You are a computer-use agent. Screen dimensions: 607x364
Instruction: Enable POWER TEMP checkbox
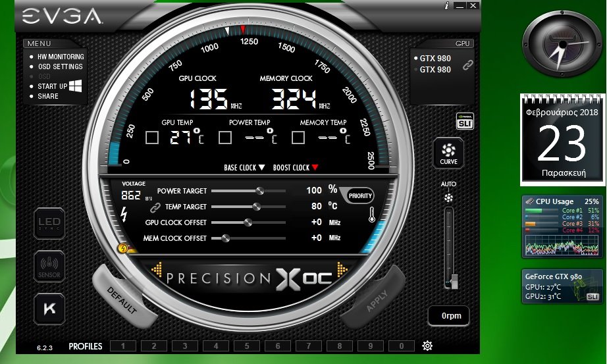[x=225, y=138]
